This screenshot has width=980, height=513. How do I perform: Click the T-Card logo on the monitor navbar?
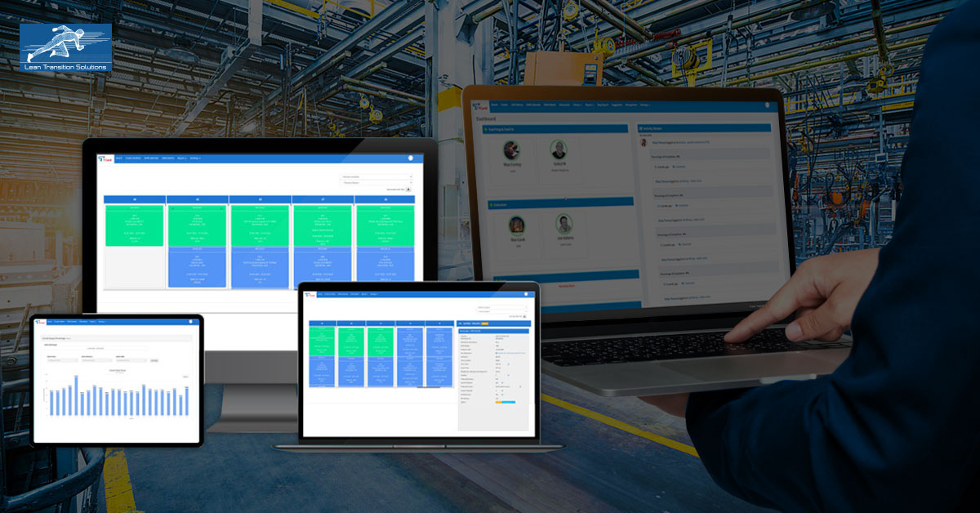tap(106, 158)
